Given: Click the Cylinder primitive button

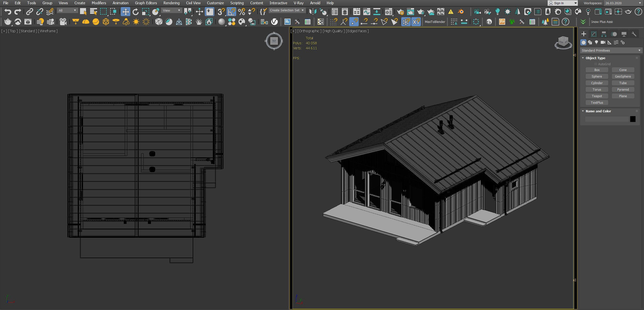Looking at the screenshot, I should pyautogui.click(x=597, y=83).
